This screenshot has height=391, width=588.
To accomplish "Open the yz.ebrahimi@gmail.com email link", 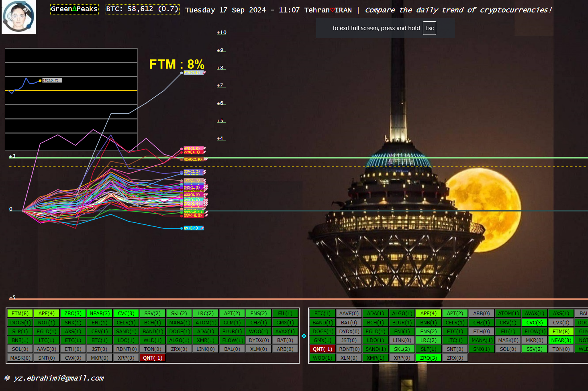I will click(x=59, y=378).
